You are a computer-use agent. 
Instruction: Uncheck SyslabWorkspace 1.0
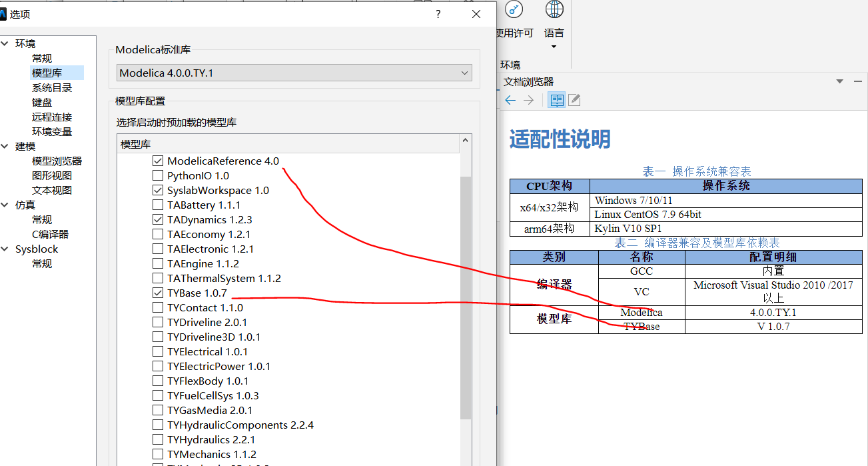(158, 190)
